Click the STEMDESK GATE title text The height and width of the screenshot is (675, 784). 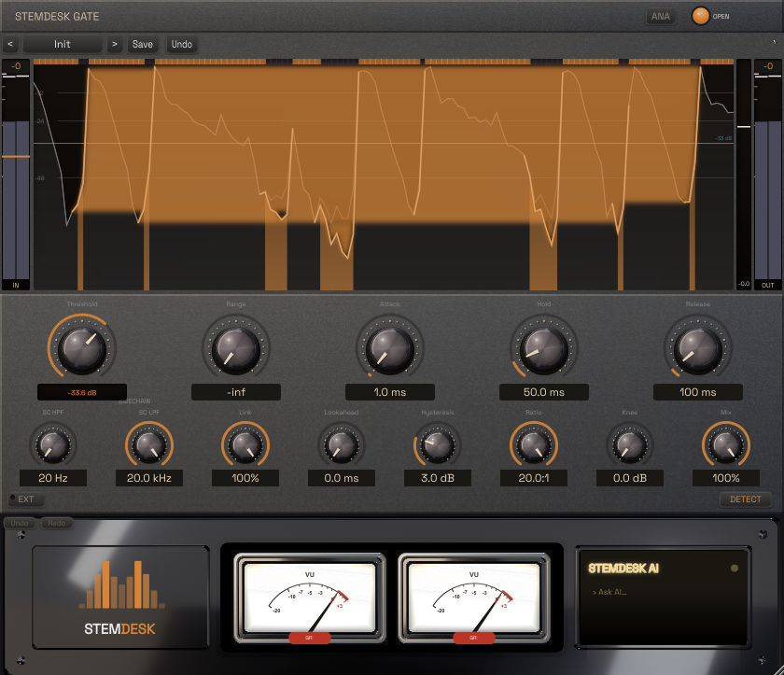point(57,17)
